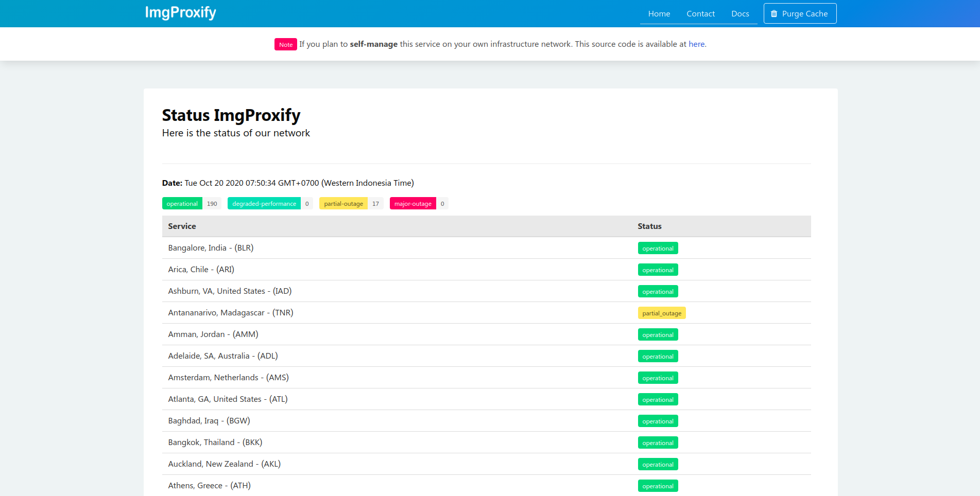Click the ImgProxify logo
The image size is (980, 496).
[x=180, y=13]
